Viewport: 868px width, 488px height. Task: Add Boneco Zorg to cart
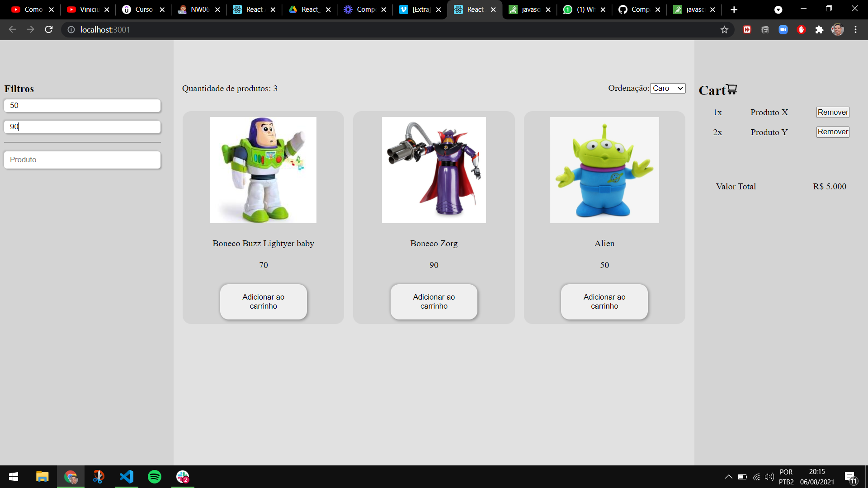tap(434, 301)
